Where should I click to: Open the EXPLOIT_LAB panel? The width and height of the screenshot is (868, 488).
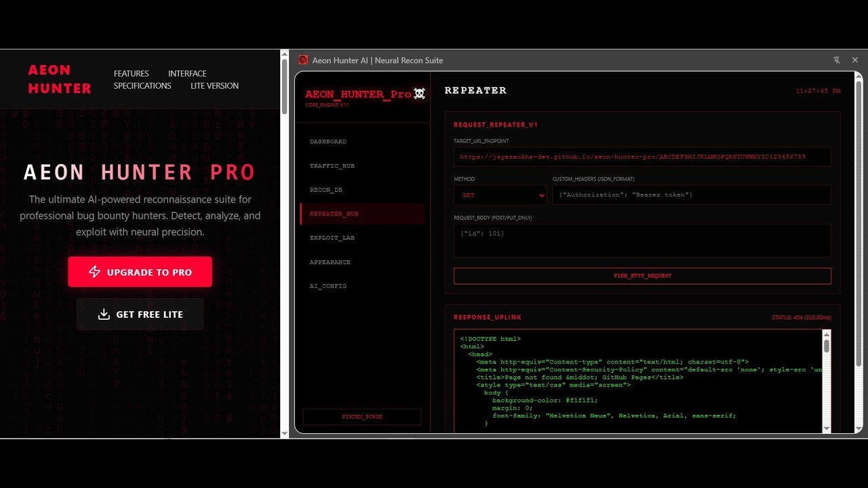point(332,237)
